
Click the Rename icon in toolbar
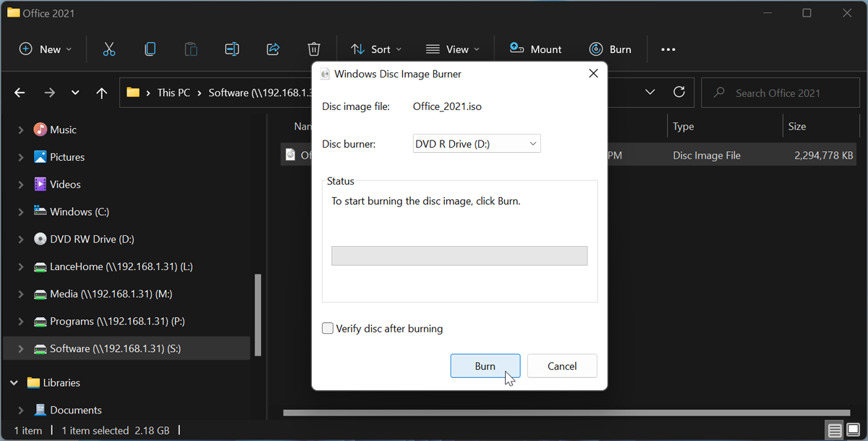(232, 49)
